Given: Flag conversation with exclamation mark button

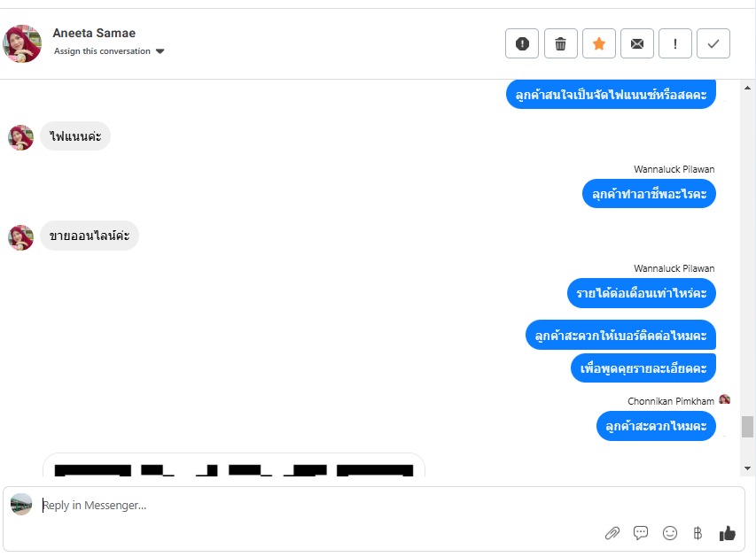Looking at the screenshot, I should tap(675, 44).
